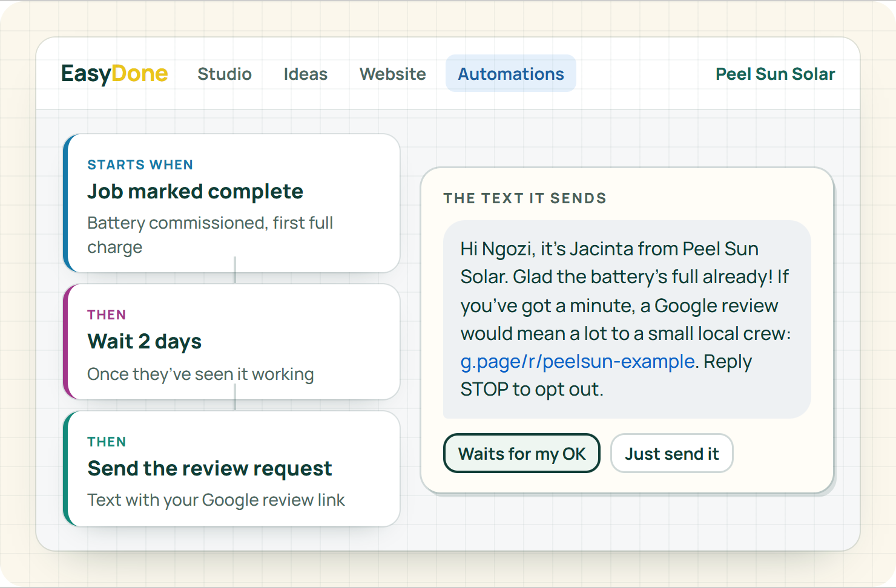Click the STARTS WHEN label
896x588 pixels.
tap(140, 165)
